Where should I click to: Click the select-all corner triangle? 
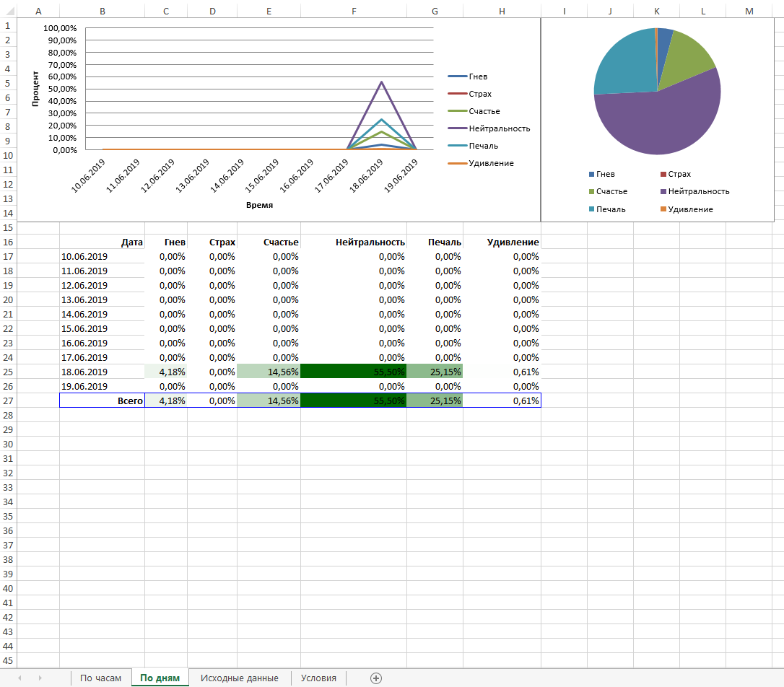pos(9,11)
